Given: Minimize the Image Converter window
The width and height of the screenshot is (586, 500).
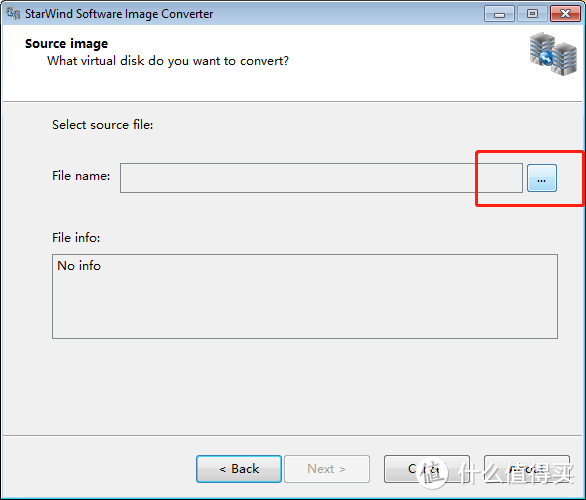Looking at the screenshot, I should [499, 14].
